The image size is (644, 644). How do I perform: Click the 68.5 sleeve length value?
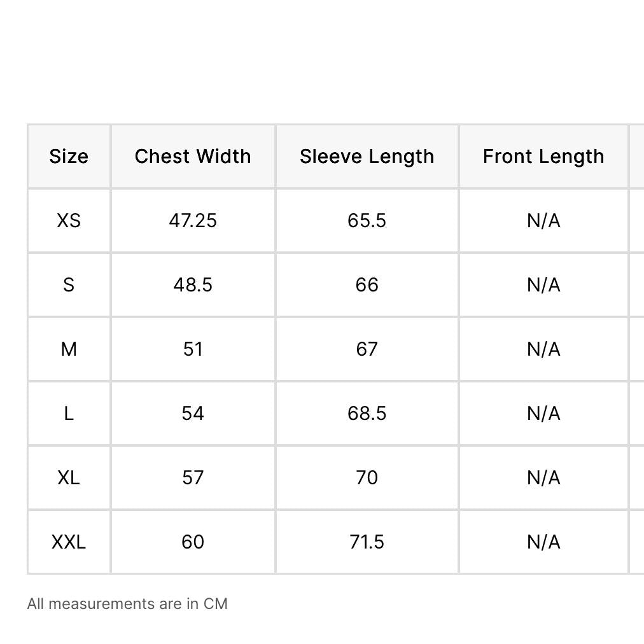367,413
